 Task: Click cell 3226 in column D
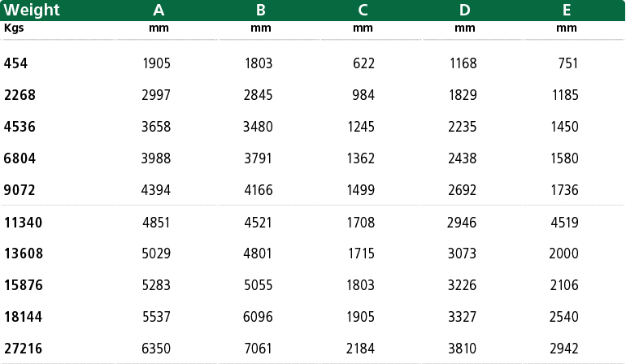click(x=462, y=285)
